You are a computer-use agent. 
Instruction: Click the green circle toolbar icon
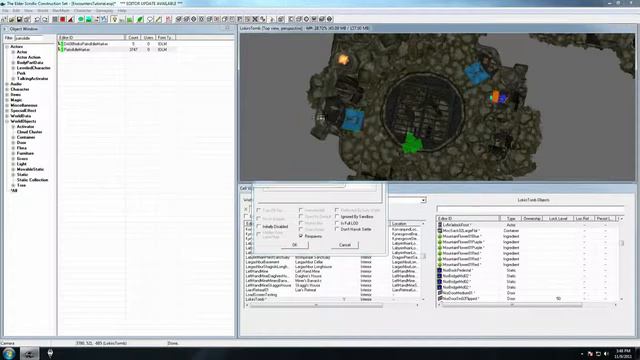coord(81,19)
